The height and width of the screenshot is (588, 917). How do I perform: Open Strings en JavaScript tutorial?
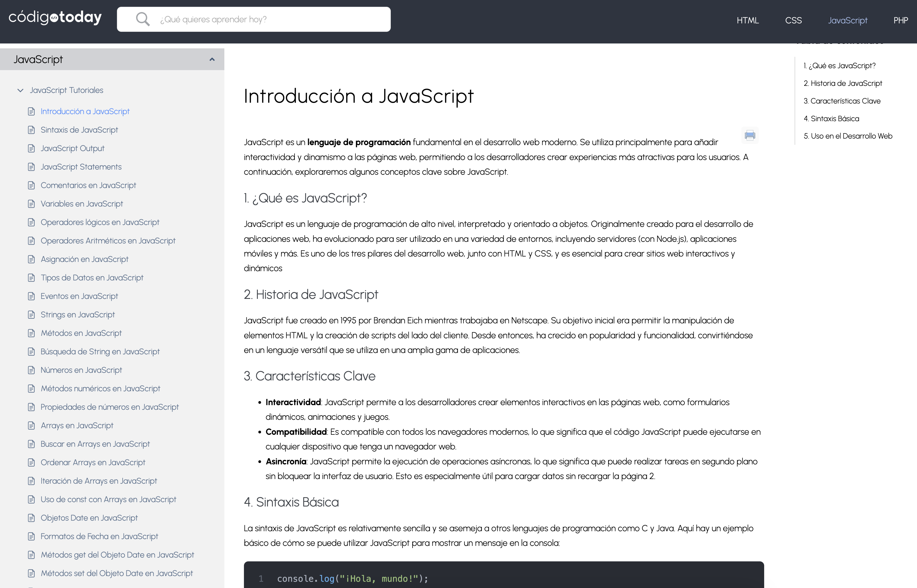coord(78,315)
